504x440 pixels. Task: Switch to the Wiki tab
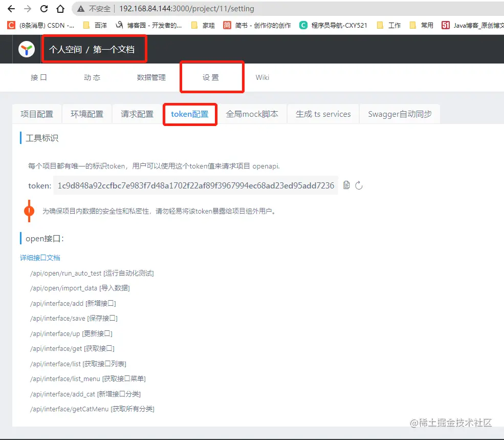point(262,77)
